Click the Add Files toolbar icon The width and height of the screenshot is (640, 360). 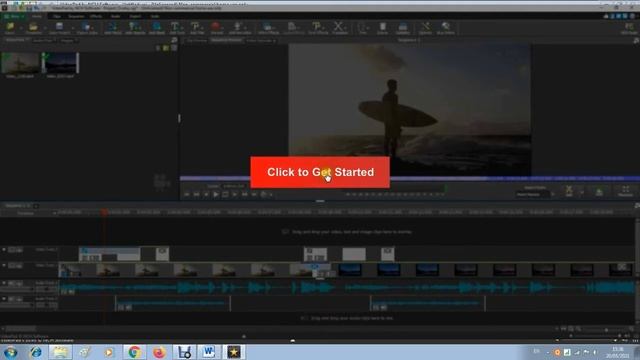click(x=113, y=28)
